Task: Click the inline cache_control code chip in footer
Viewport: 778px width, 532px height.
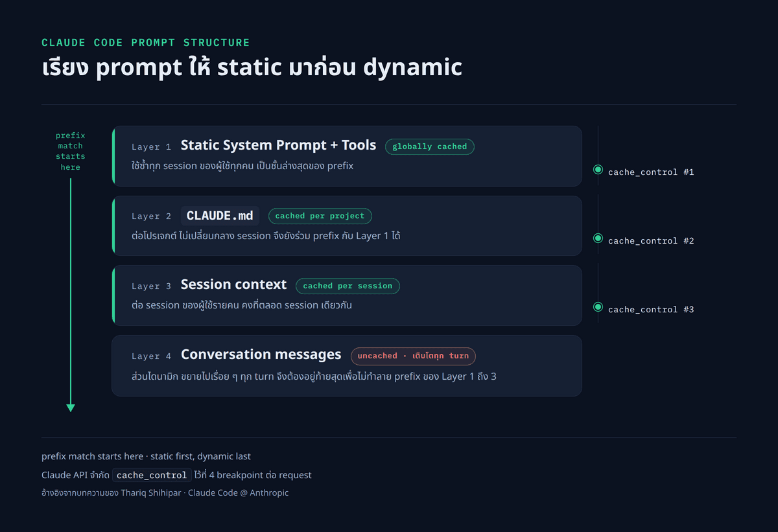Action: pyautogui.click(x=152, y=475)
